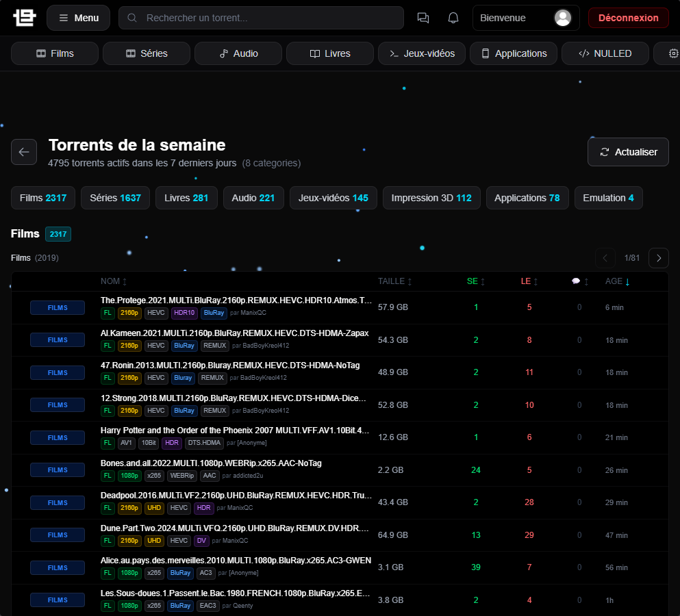The image size is (680, 616).
Task: Go back with the left arrow button
Action: point(24,152)
